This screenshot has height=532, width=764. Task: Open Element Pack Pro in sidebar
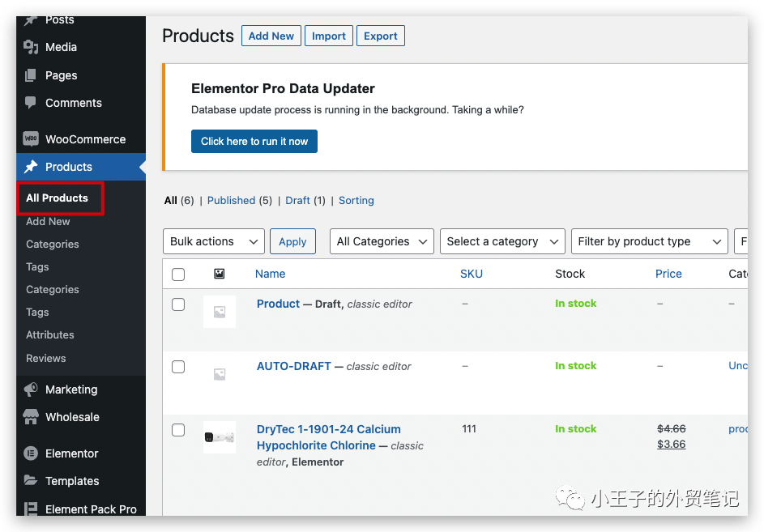(81, 509)
